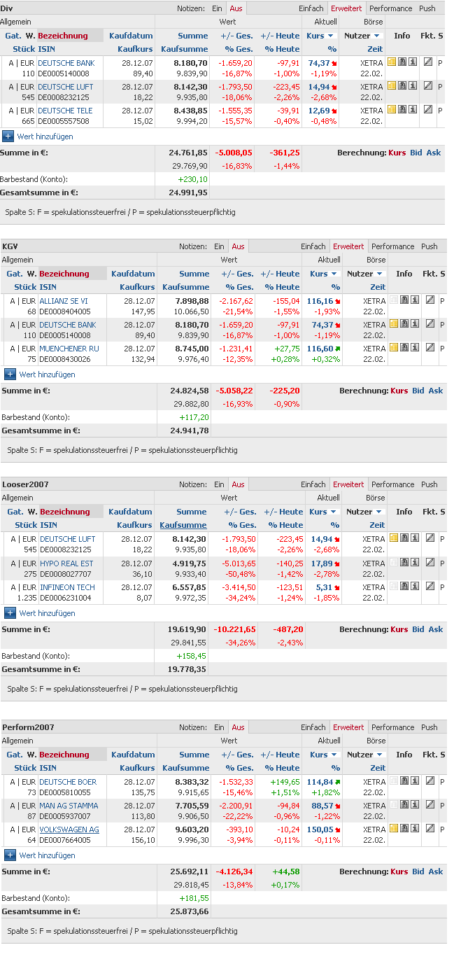
Task: Open the news icon for DEUTSCHE TELE
Action: click(x=392, y=109)
